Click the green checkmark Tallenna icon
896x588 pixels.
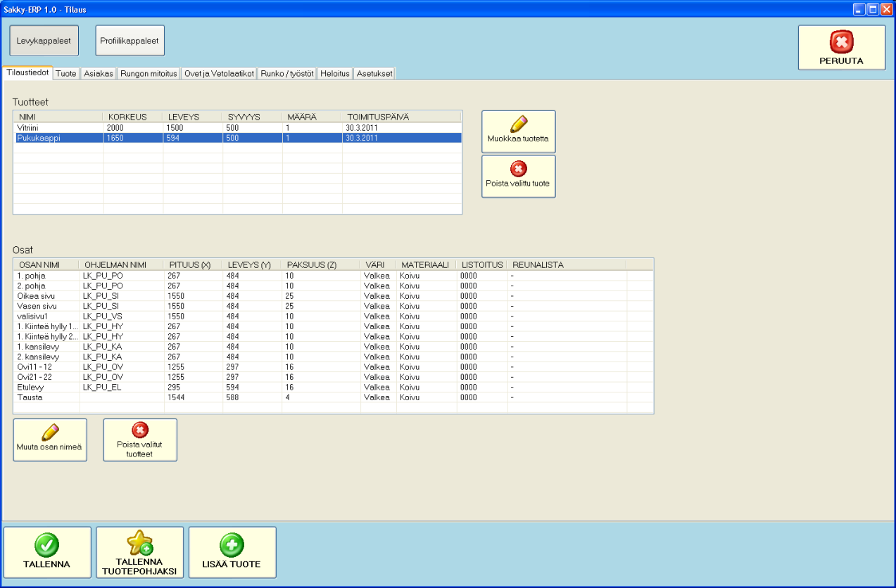[47, 545]
